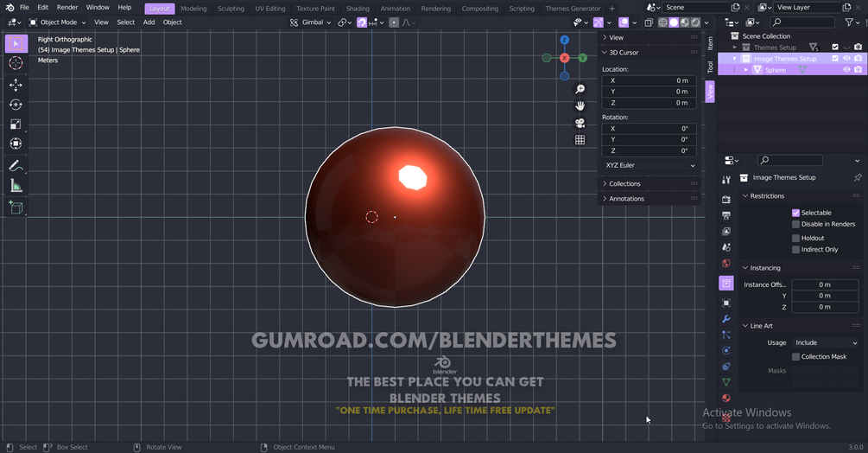Click the zoom view magnifier icon
The image size is (868, 453).
coord(580,89)
